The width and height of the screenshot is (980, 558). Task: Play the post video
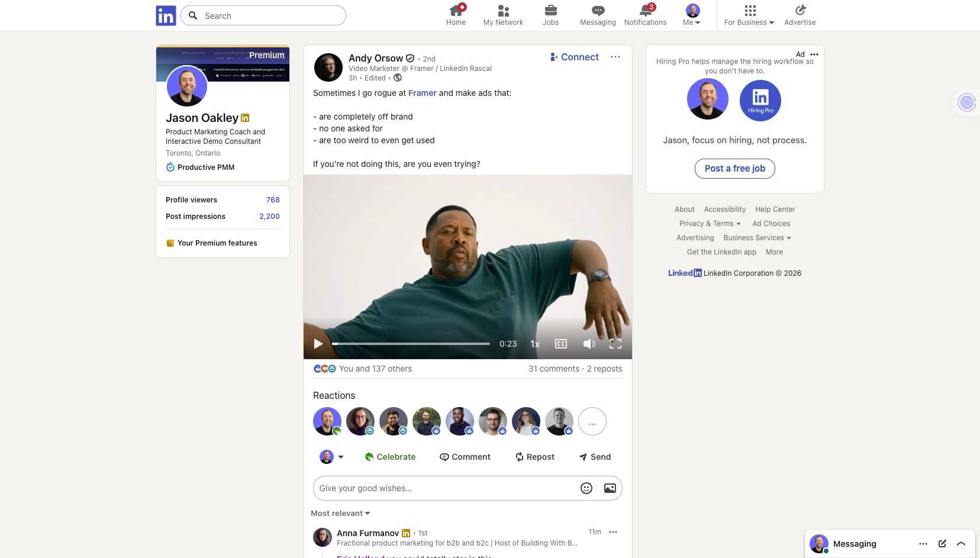tap(318, 344)
